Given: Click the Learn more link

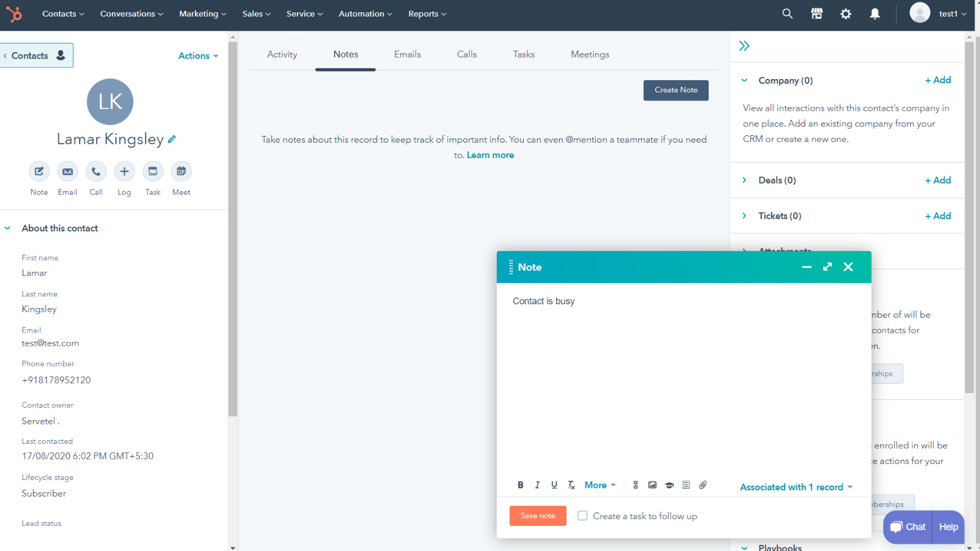Looking at the screenshot, I should click(490, 156).
